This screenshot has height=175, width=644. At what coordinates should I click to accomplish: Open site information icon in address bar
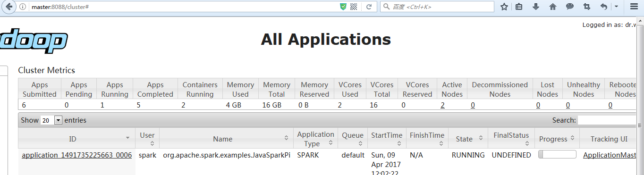coord(23,7)
